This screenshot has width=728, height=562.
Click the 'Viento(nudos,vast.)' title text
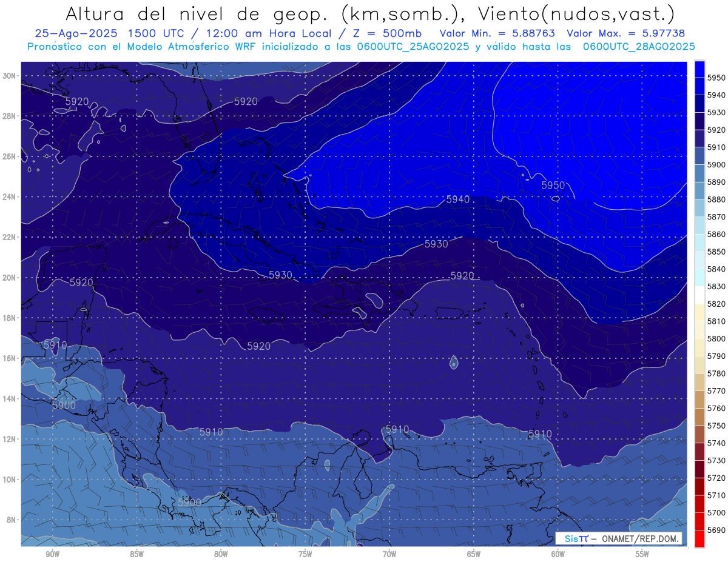pyautogui.click(x=576, y=13)
